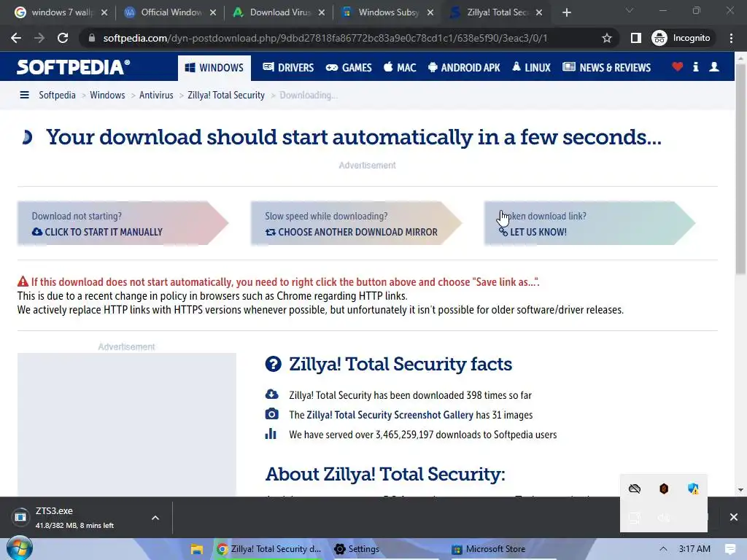Open Zillya! Total Security Screenshot Gallery link
This screenshot has height=560, width=747.
pos(390,415)
